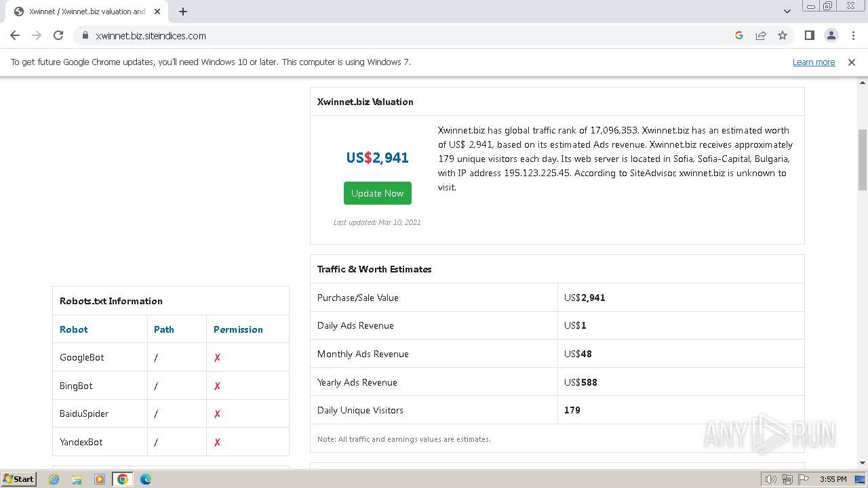Click the address bar URL
868x488 pixels.
(x=151, y=35)
